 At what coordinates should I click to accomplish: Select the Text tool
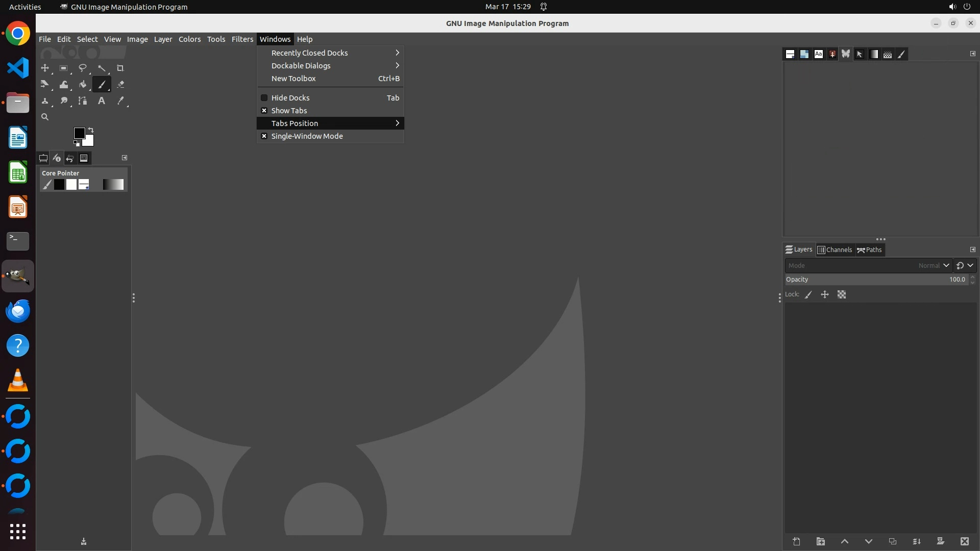102,101
